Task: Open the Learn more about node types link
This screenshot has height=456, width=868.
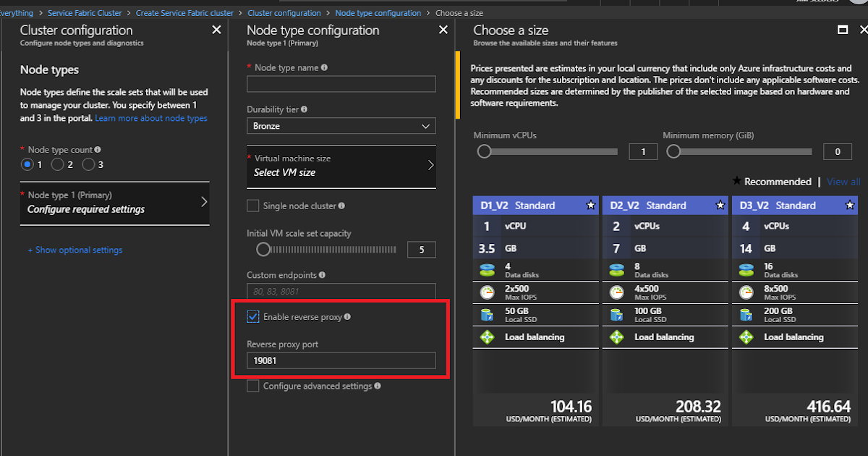Action: [x=151, y=118]
